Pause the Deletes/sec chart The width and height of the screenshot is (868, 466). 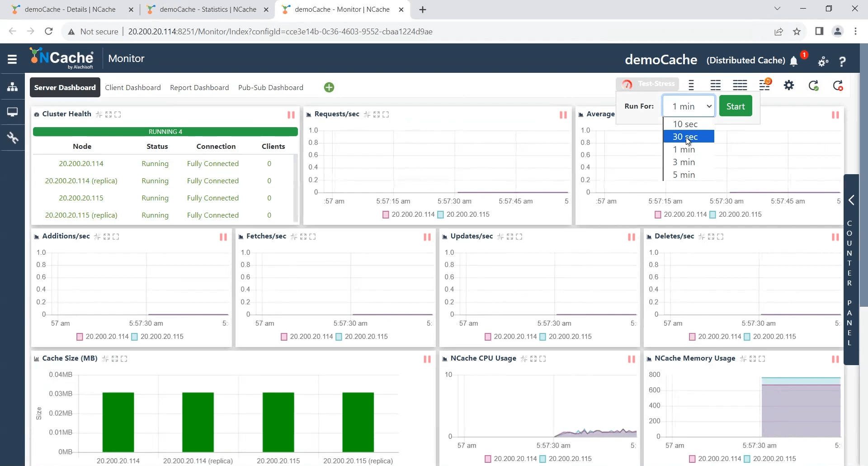[x=835, y=237]
